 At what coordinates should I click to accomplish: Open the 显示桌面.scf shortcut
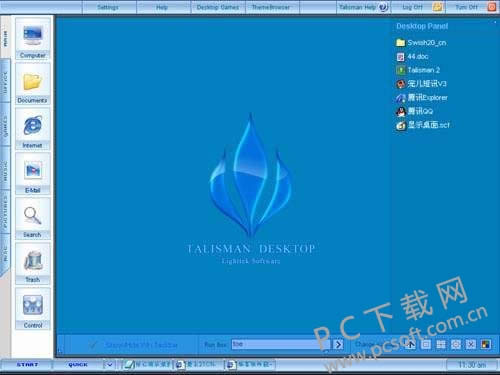(422, 125)
